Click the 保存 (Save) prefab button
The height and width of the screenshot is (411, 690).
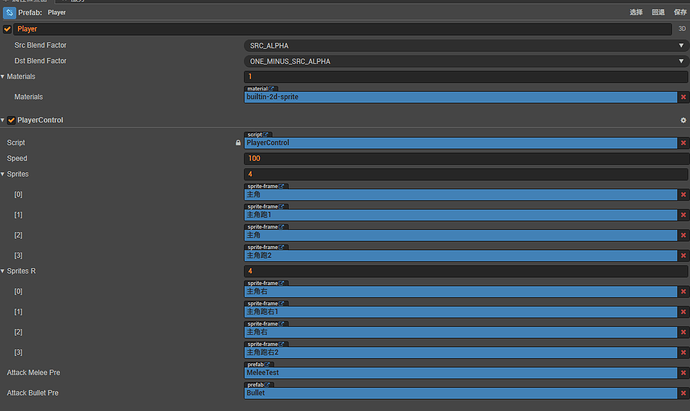click(x=680, y=12)
